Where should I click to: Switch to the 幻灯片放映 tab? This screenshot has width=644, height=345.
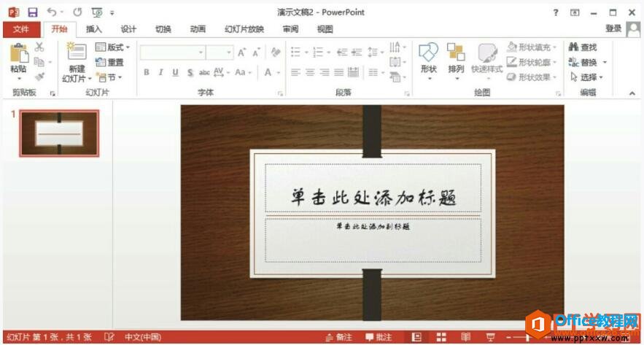[x=244, y=29]
